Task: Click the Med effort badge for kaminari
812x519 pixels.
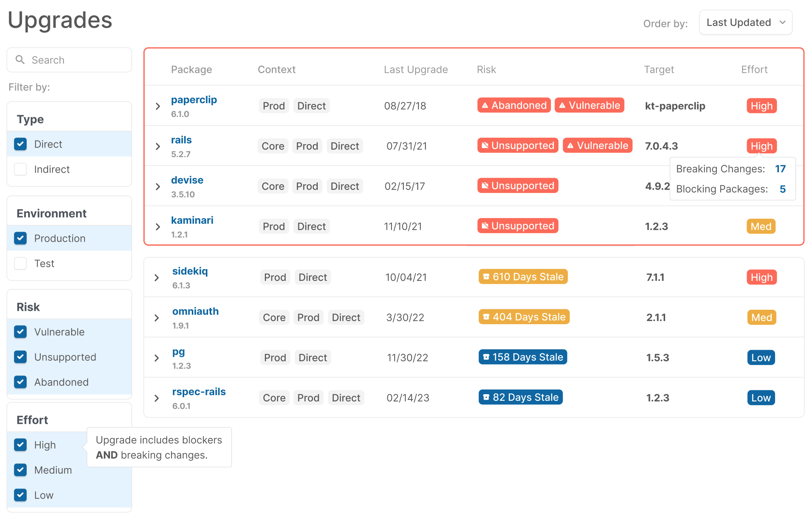Action: coord(761,226)
